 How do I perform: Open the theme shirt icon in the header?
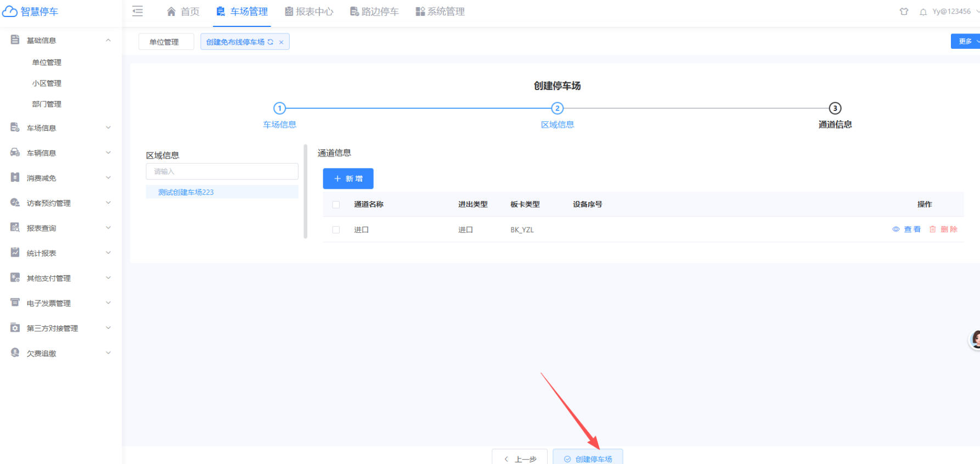point(904,12)
